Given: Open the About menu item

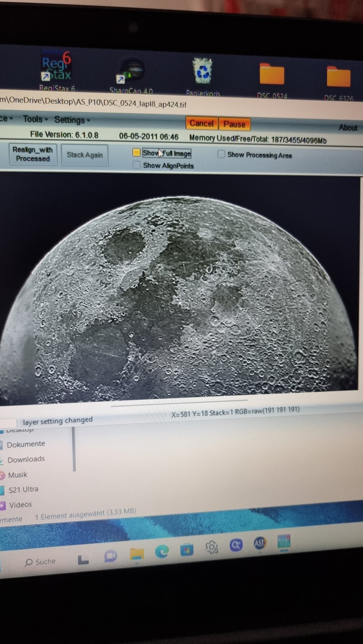Looking at the screenshot, I should click(x=348, y=128).
